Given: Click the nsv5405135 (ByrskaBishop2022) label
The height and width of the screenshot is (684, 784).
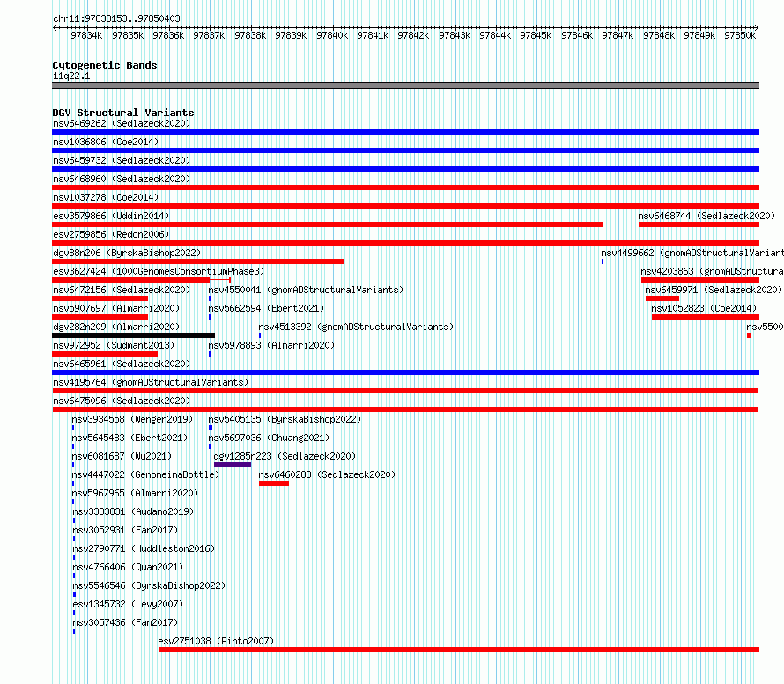Looking at the screenshot, I should click(285, 419).
